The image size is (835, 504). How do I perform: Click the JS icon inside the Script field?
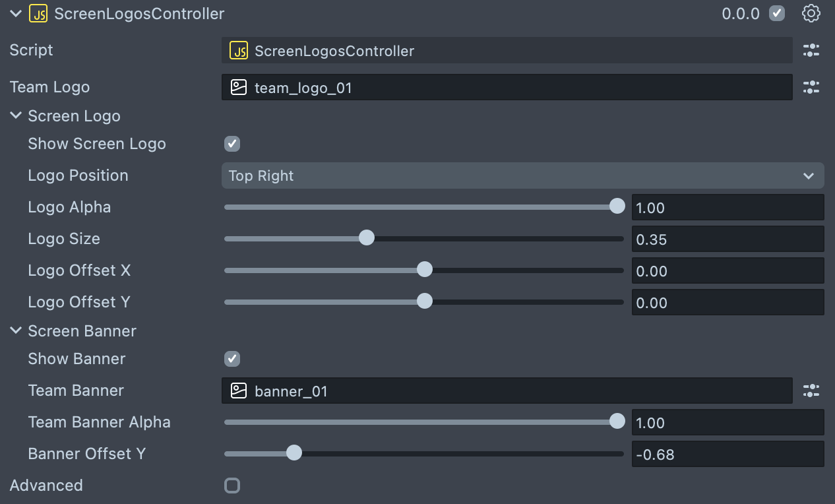(239, 50)
